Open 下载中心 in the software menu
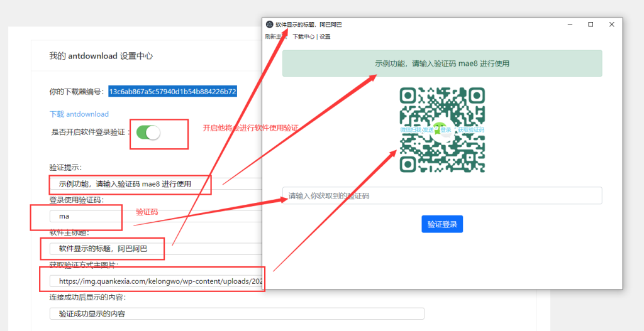644x331 pixels. (x=304, y=36)
